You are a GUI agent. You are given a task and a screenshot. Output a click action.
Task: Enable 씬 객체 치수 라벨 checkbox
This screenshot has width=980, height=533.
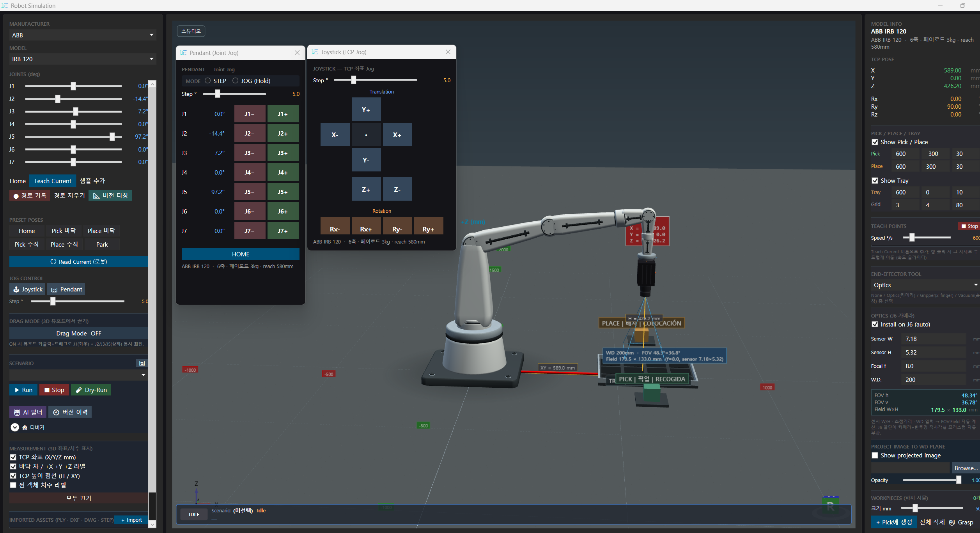pyautogui.click(x=13, y=485)
